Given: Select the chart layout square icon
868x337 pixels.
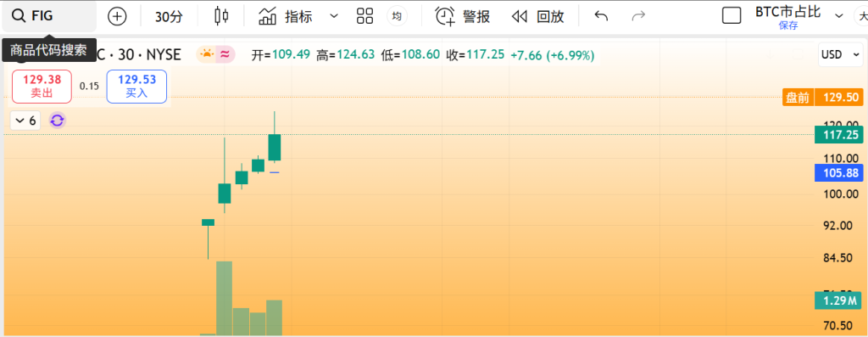Looking at the screenshot, I should pos(732,16).
